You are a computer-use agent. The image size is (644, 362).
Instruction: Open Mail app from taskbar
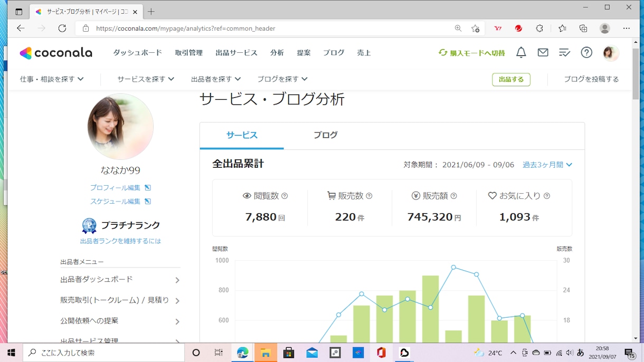312,353
